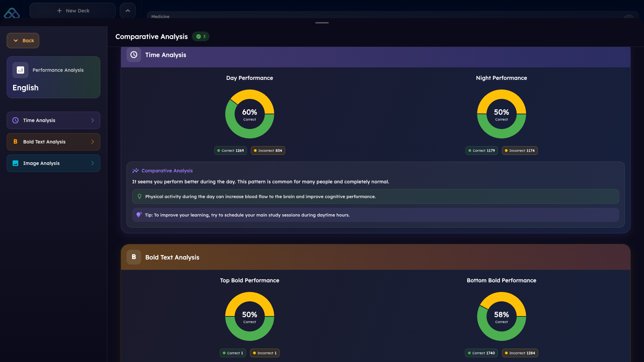Click the app logo icon
Viewport: 644px width, 362px height.
[12, 13]
